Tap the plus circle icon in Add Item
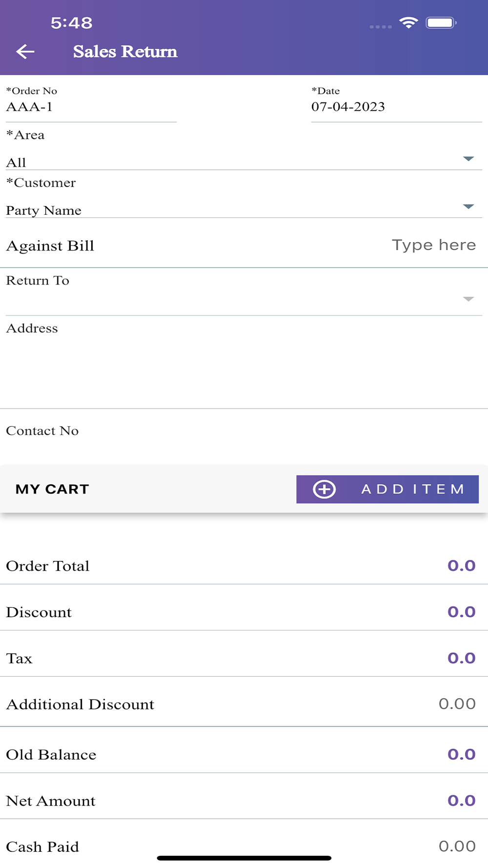This screenshot has height=868, width=488. click(x=325, y=489)
